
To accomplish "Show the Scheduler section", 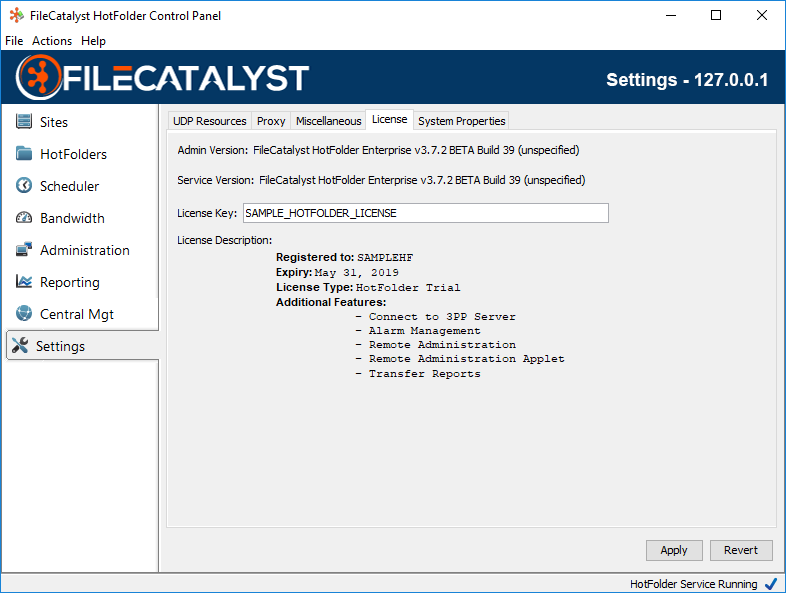I will [80, 186].
